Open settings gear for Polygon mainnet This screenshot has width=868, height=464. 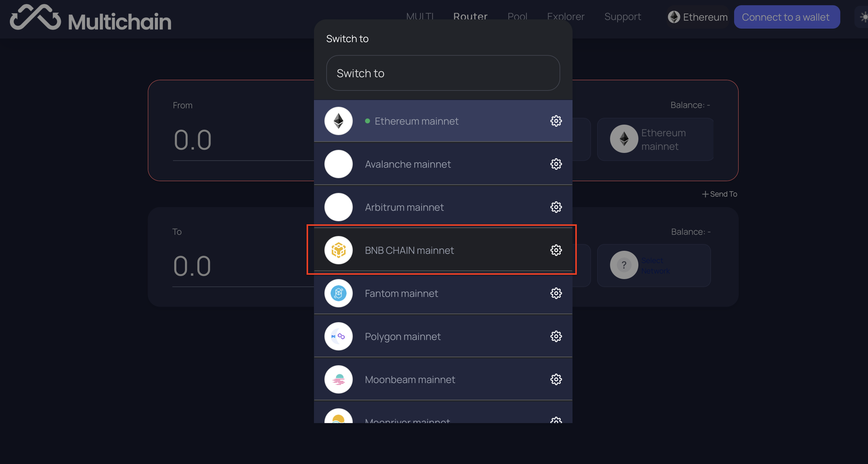[x=556, y=336]
